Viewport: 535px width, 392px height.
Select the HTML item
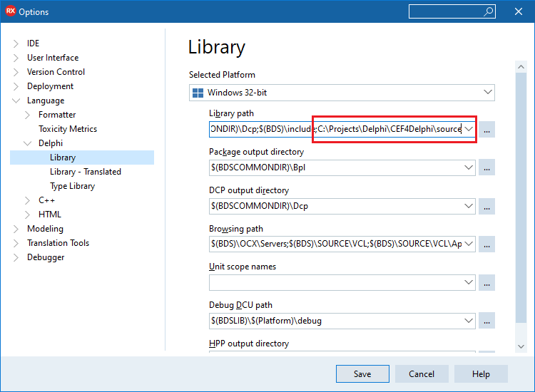(x=50, y=215)
